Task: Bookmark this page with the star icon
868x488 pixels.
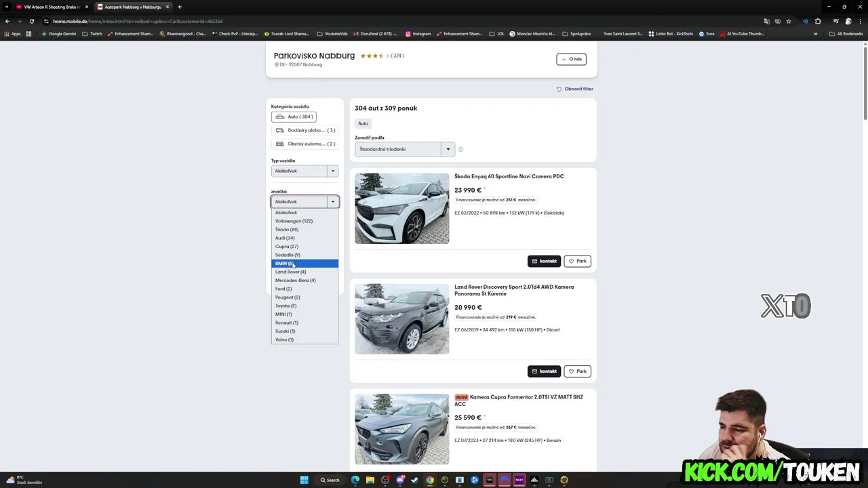Action: (789, 21)
